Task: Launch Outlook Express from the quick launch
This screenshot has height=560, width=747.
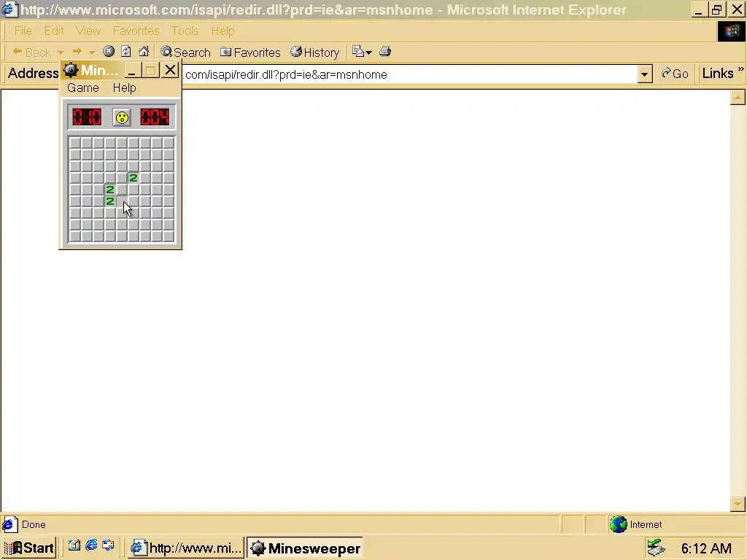Action: click(x=108, y=545)
